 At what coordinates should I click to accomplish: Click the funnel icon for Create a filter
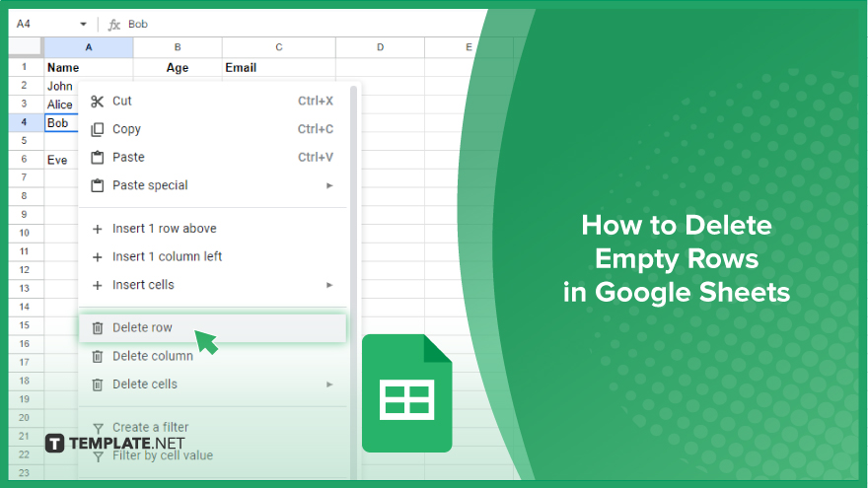98,428
